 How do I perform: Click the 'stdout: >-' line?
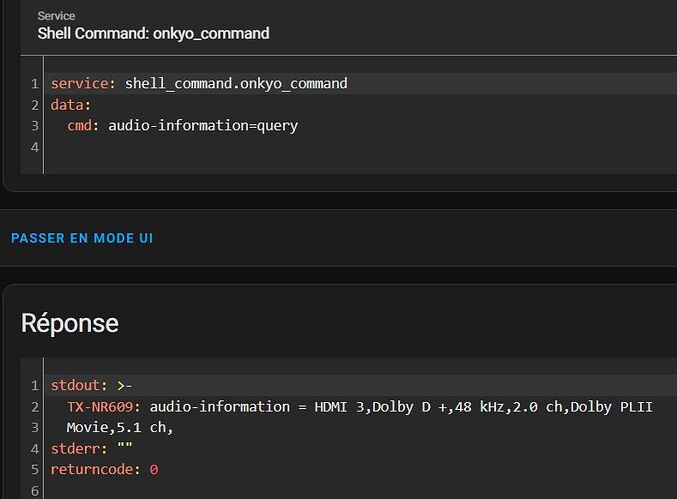pos(92,385)
